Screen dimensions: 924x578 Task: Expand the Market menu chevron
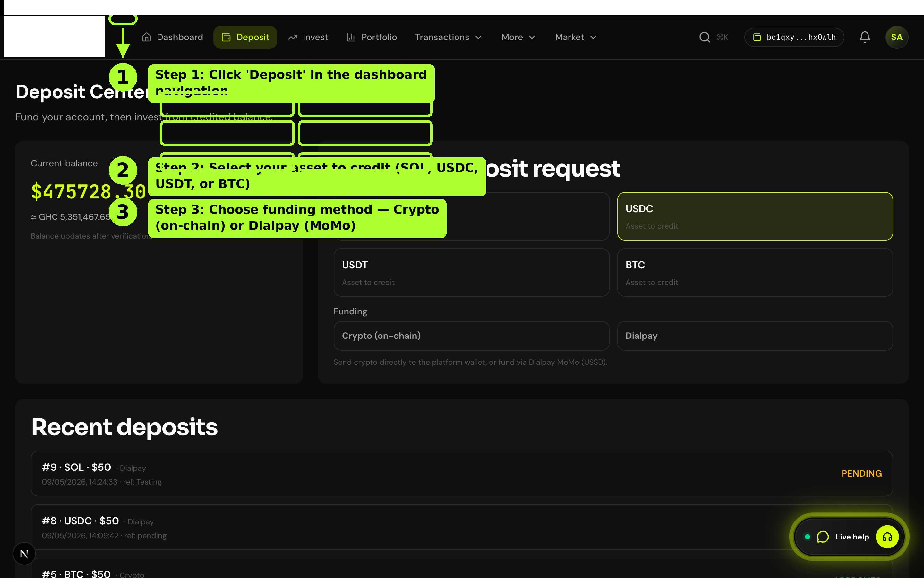point(593,37)
